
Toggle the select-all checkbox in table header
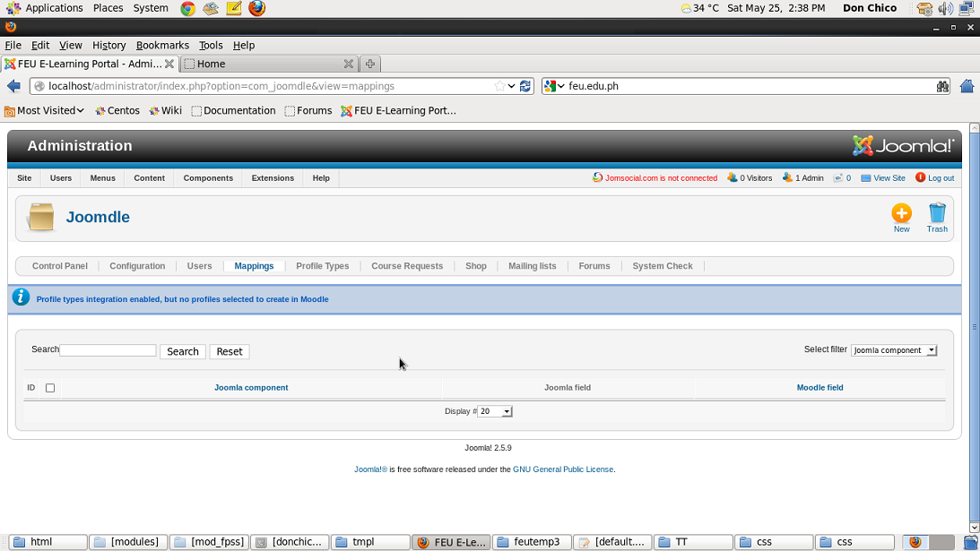[x=50, y=388]
